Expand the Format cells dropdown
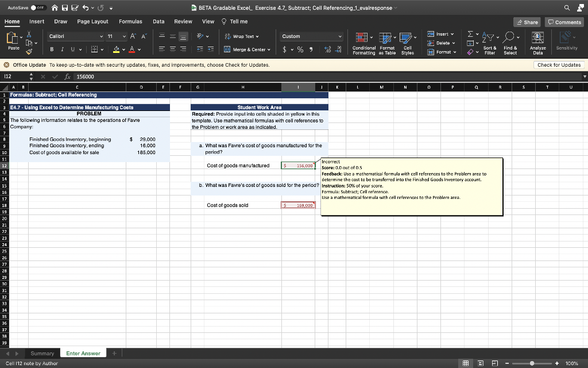The height and width of the screenshot is (368, 588). tap(455, 52)
